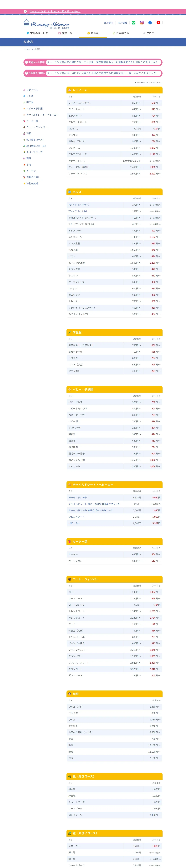Click the レディース section heading
Screen dimensions: 186x868
coord(114,90)
